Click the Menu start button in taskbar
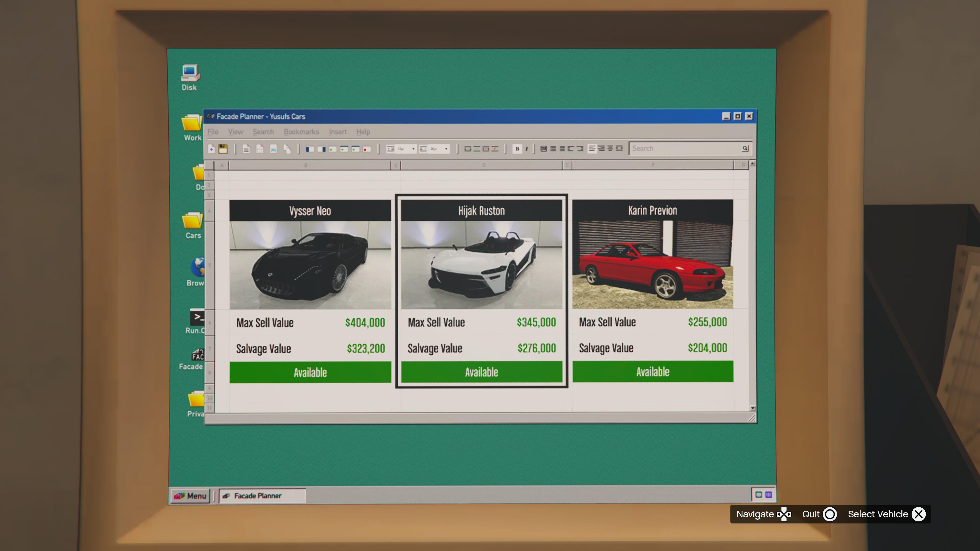The width and height of the screenshot is (980, 551). (x=190, y=495)
